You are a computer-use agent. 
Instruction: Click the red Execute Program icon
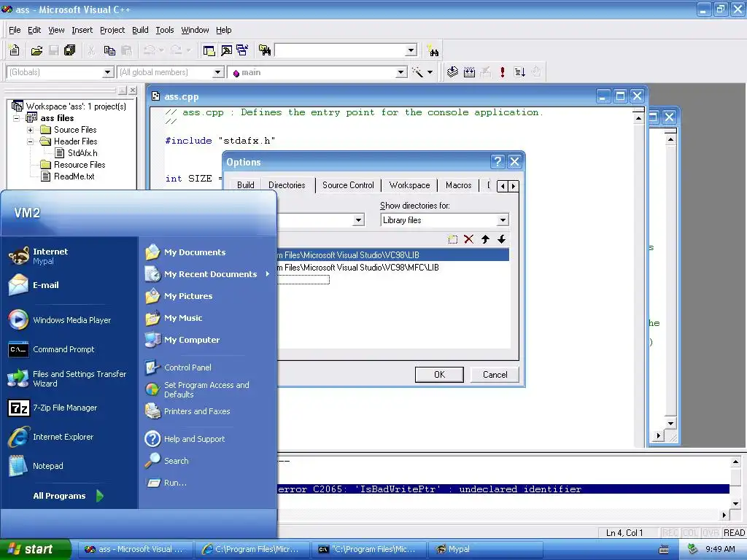click(x=502, y=72)
